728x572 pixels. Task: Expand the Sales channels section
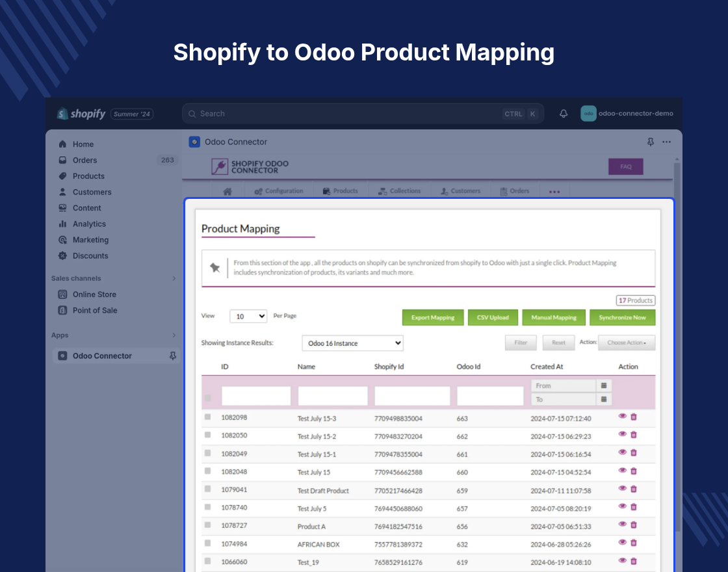(x=174, y=279)
